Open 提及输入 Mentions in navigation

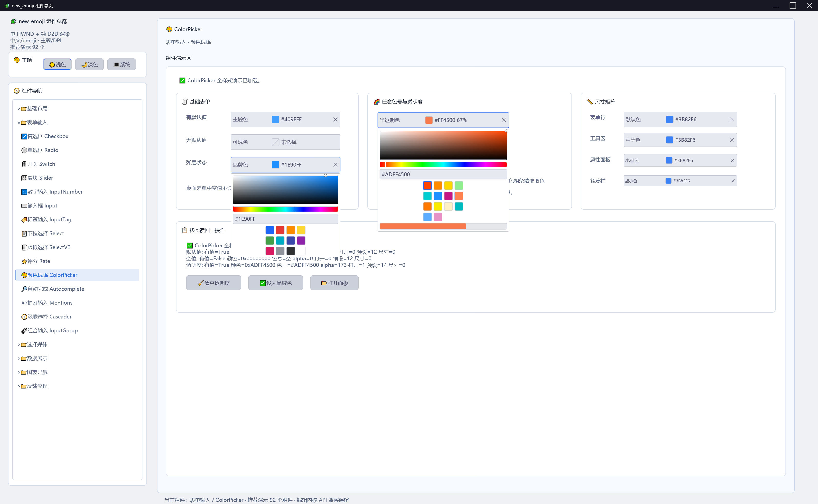77,303
